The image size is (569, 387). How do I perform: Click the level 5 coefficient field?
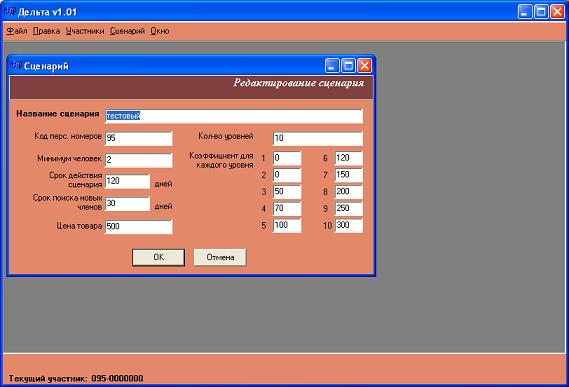[287, 225]
